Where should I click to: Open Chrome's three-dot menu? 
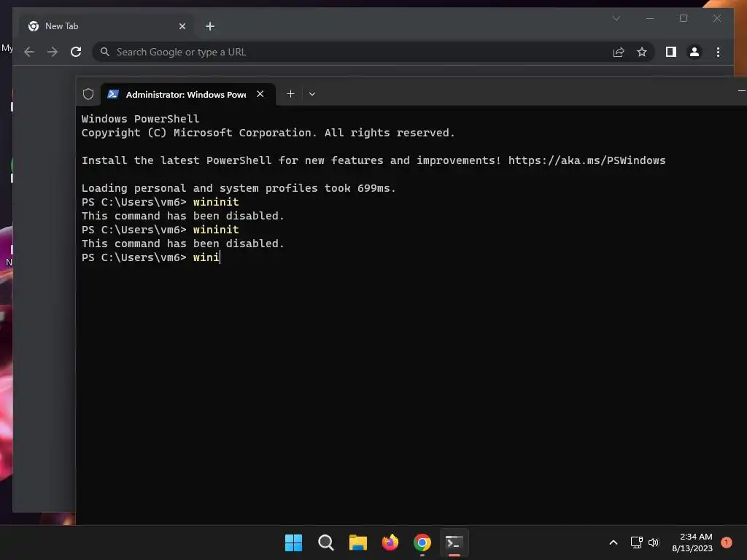718,52
